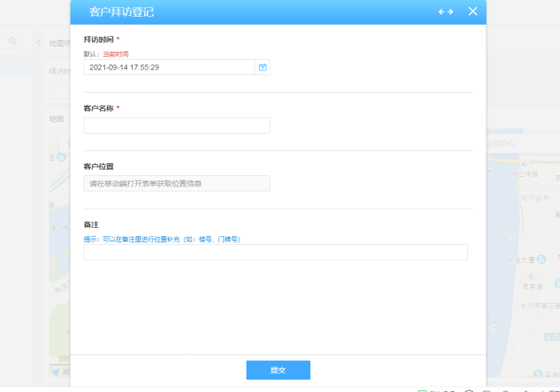Focus the 备注 remarks input box
Image resolution: width=560 pixels, height=392 pixels.
275,253
